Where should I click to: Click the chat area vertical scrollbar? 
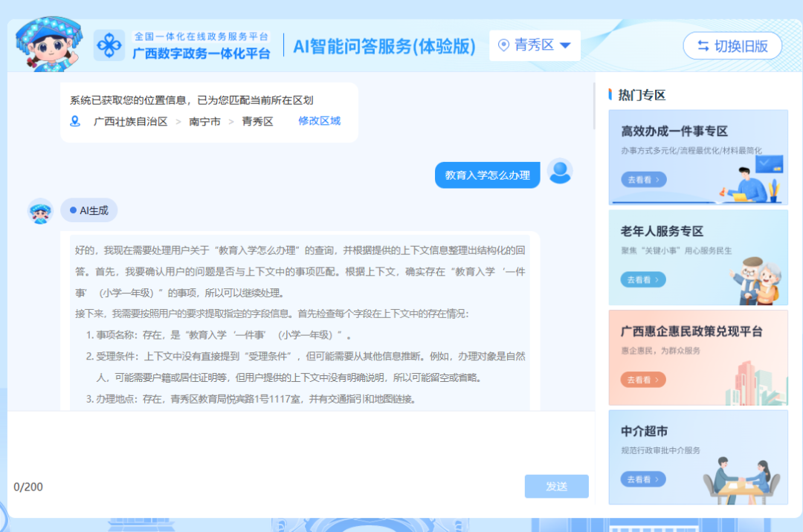point(593,104)
